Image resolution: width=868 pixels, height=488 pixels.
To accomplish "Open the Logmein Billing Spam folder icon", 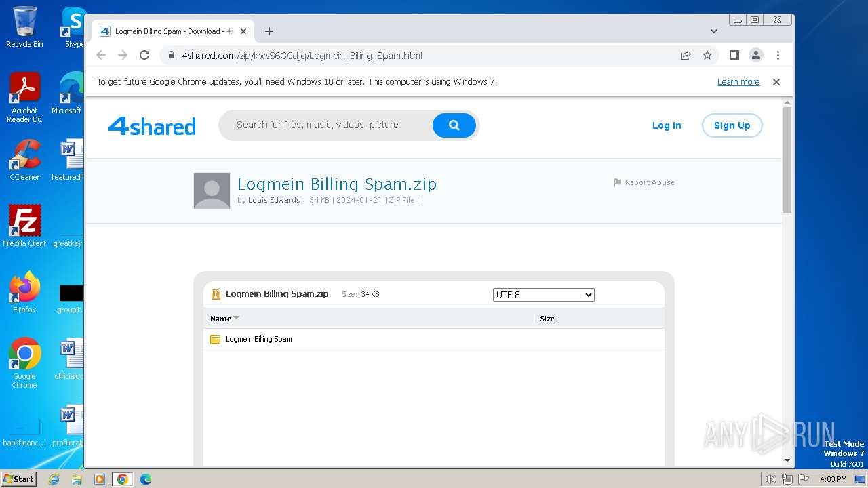I will click(215, 339).
